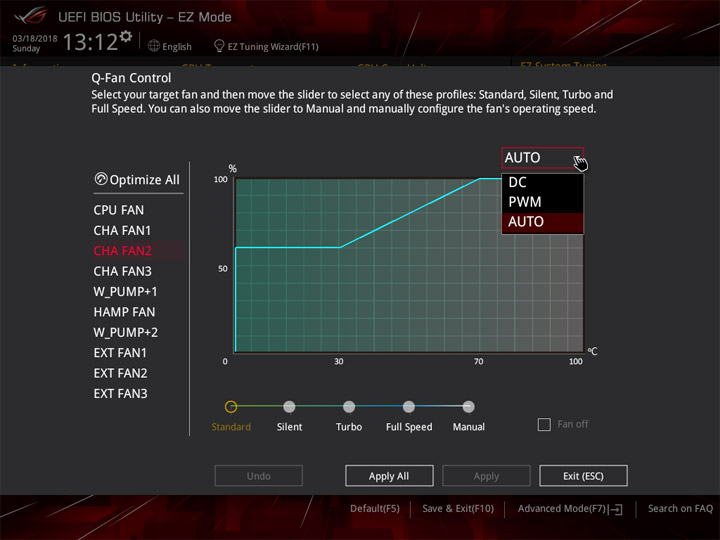This screenshot has width=720, height=540.
Task: Open the AUTO fan mode dropdown
Action: 543,158
